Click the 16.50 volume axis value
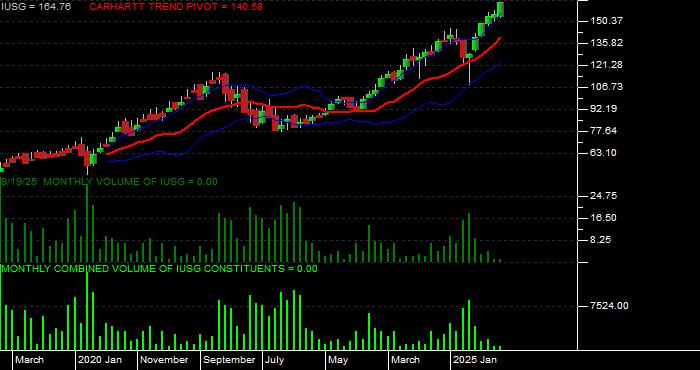Viewport: 700px width, 370px height. 604,218
